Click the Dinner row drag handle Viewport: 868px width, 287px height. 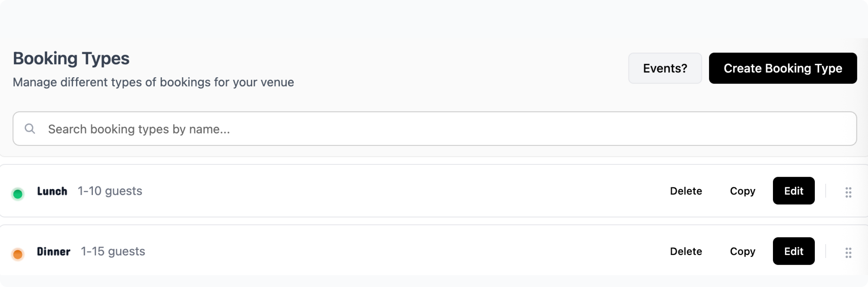[848, 252]
